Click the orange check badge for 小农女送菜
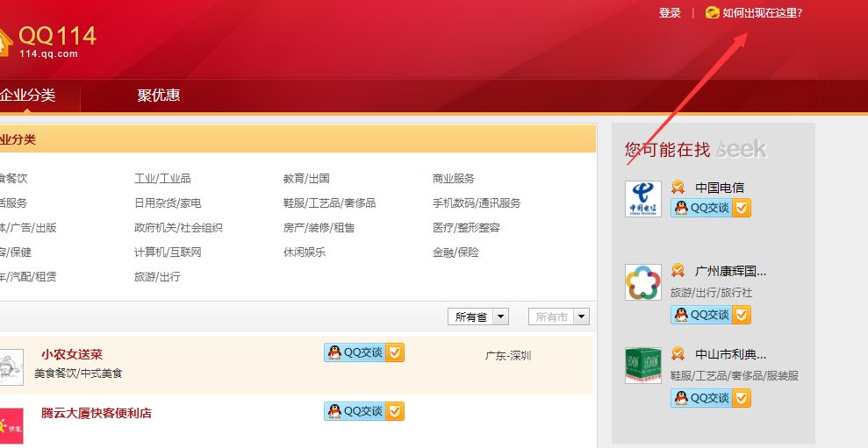 coord(395,352)
